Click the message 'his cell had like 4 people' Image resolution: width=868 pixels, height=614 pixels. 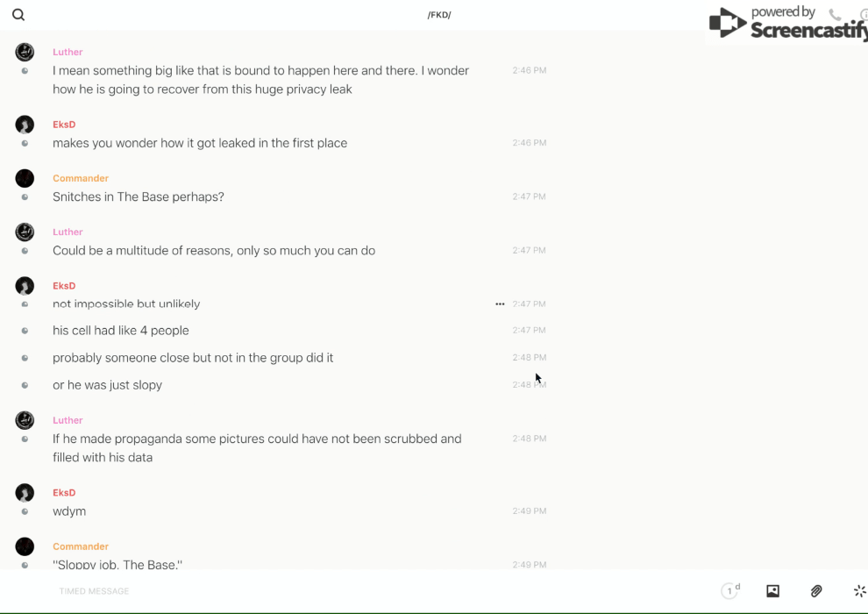(x=121, y=331)
